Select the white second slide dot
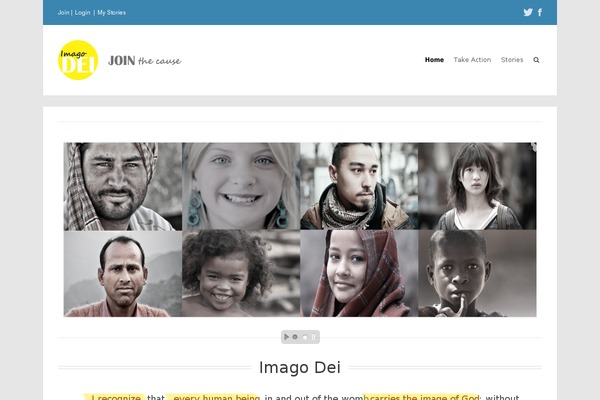The image size is (600, 400). click(305, 337)
